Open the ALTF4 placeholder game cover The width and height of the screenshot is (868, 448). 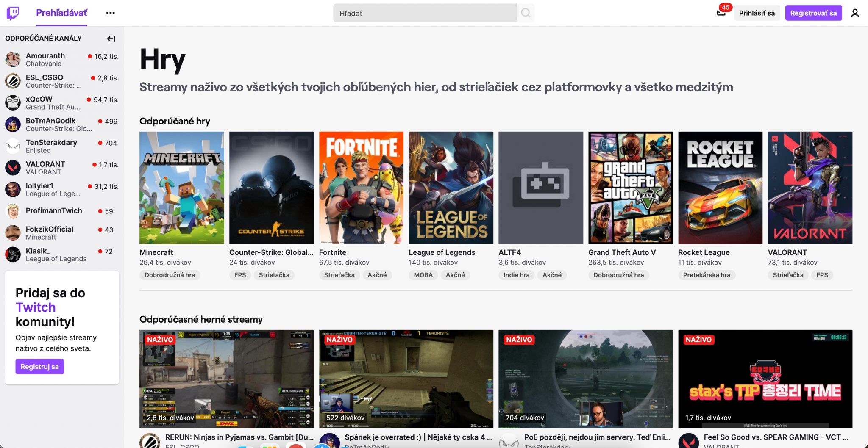[541, 188]
